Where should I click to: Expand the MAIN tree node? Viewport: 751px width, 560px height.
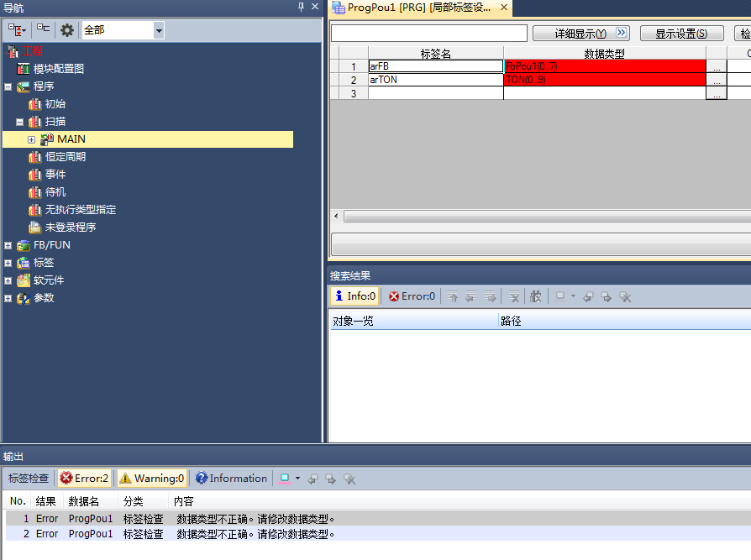(32, 139)
